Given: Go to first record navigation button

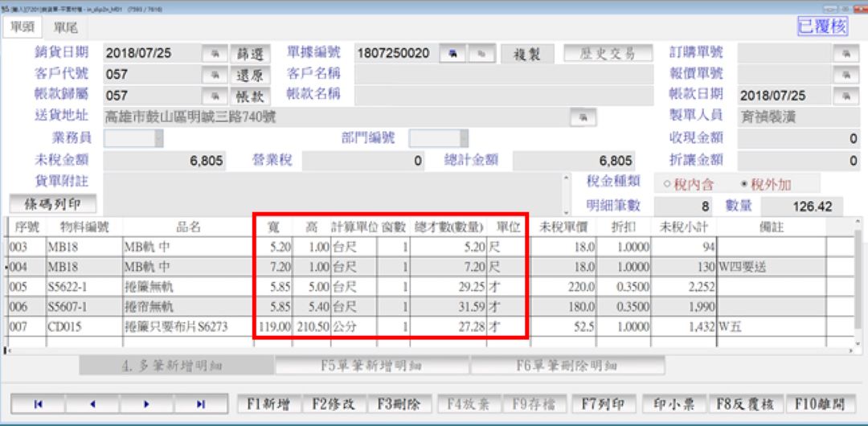Looking at the screenshot, I should pos(39,404).
